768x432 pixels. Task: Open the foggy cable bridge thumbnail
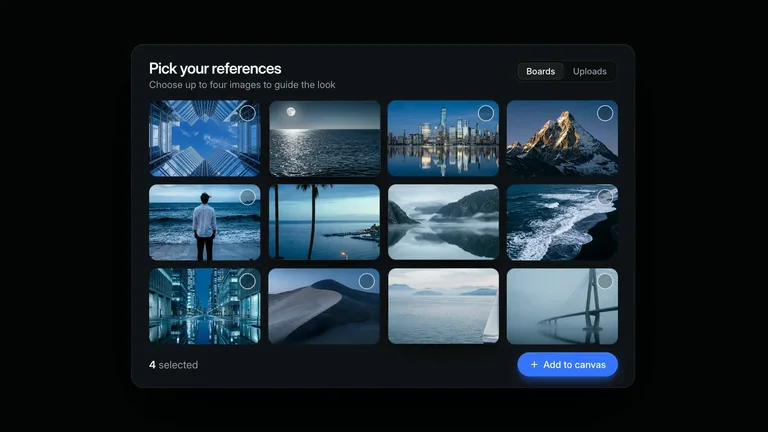tap(562, 306)
